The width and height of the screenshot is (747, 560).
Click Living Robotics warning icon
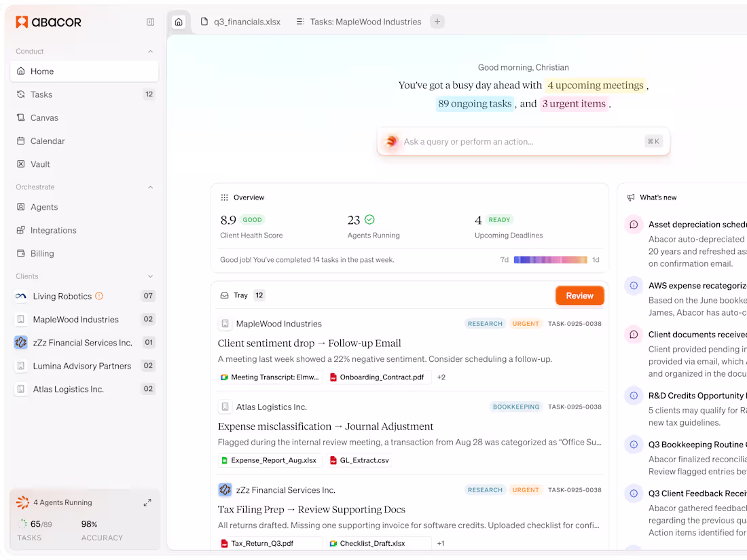pyautogui.click(x=99, y=296)
